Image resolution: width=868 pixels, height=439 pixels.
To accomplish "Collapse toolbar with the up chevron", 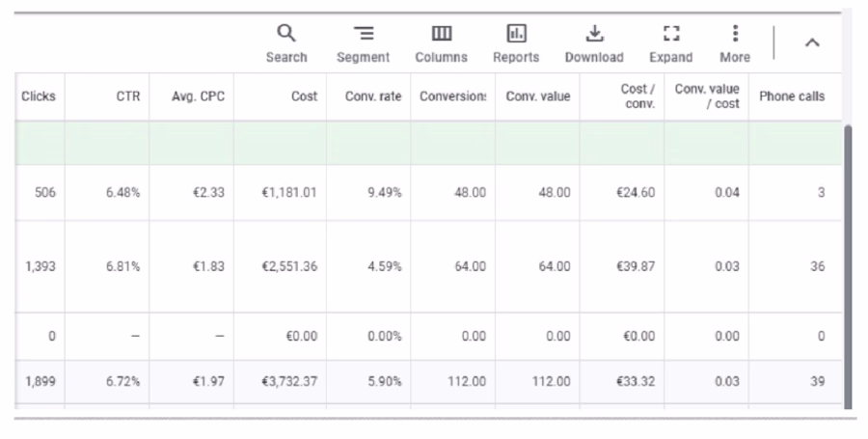I will pos(812,42).
